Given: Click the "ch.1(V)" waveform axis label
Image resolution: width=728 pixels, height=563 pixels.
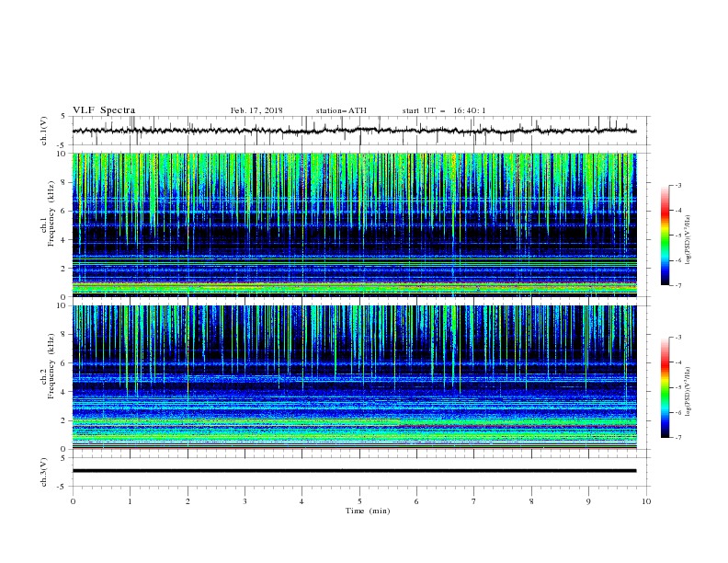Looking at the screenshot, I should click(x=44, y=131).
